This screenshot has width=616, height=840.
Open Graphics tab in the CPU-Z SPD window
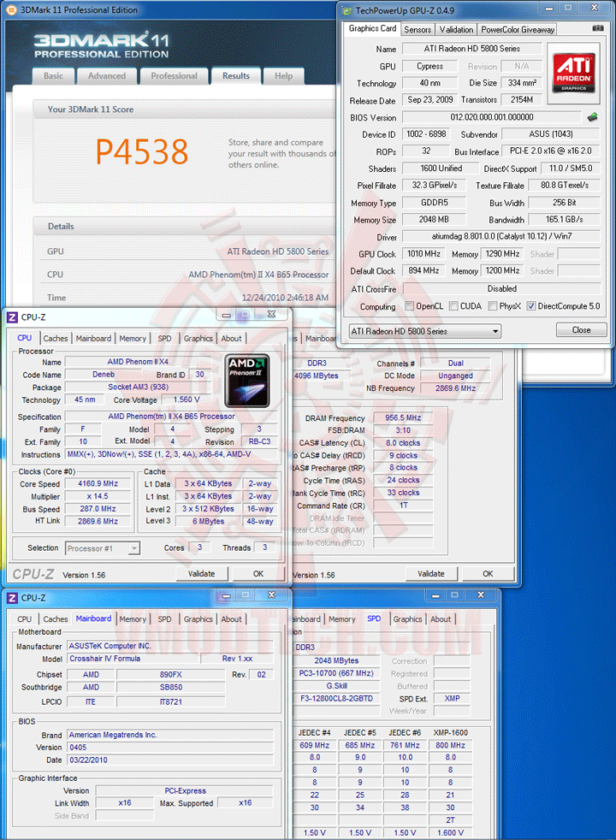click(x=407, y=619)
